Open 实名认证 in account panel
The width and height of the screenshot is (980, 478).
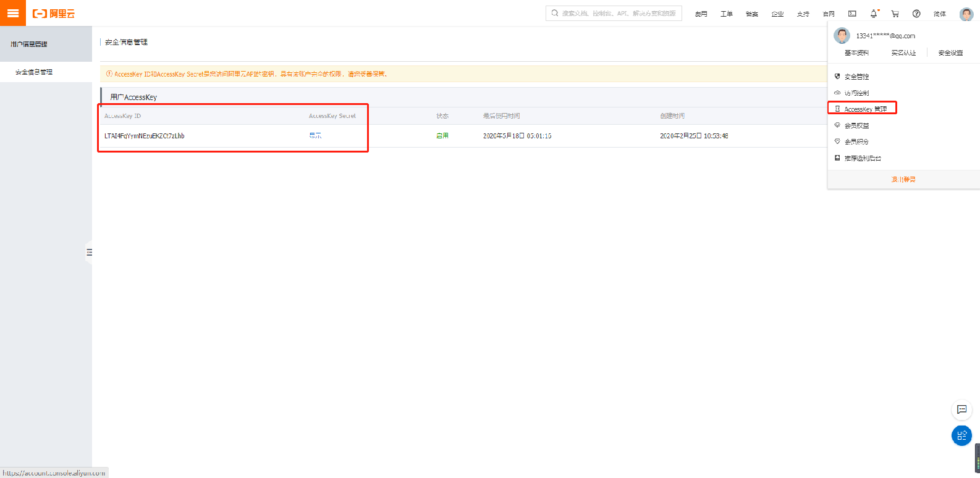tap(903, 53)
